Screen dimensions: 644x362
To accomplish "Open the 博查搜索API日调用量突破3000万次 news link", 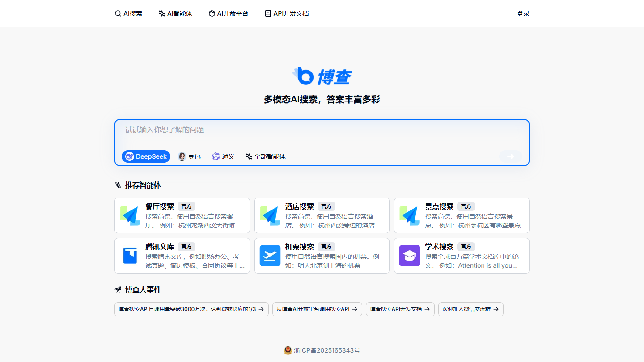I will tap(191, 309).
